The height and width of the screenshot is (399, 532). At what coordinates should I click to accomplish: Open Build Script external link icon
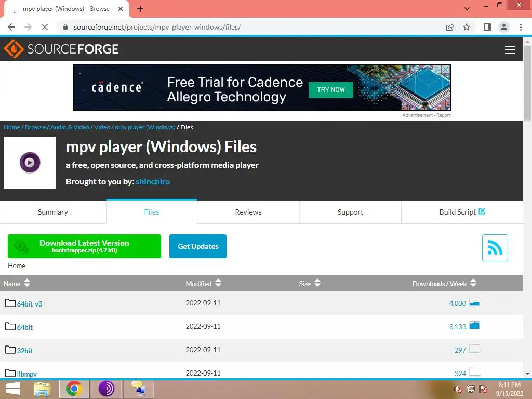(482, 211)
